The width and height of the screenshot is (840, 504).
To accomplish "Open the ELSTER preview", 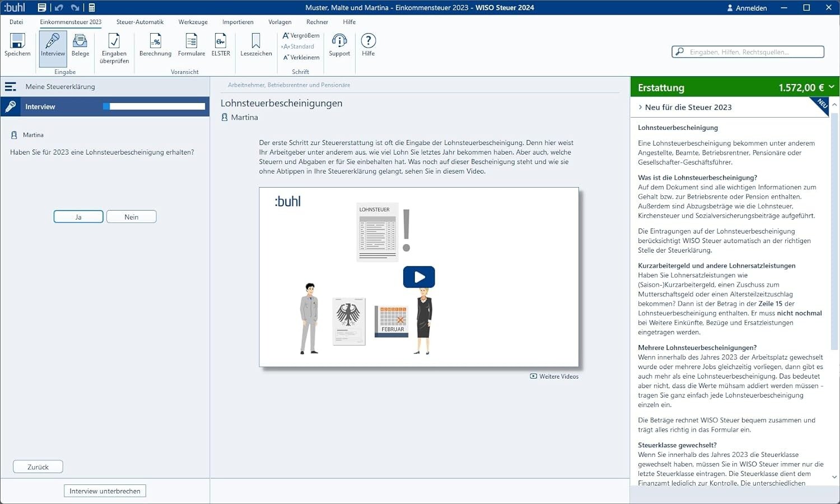I will click(x=221, y=45).
